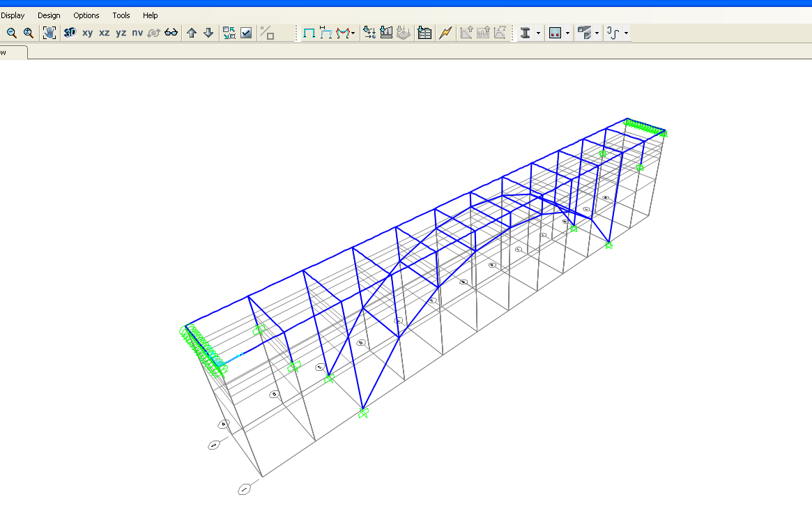The image size is (812, 527).
Task: Click the green support at truss base
Action: (x=363, y=413)
